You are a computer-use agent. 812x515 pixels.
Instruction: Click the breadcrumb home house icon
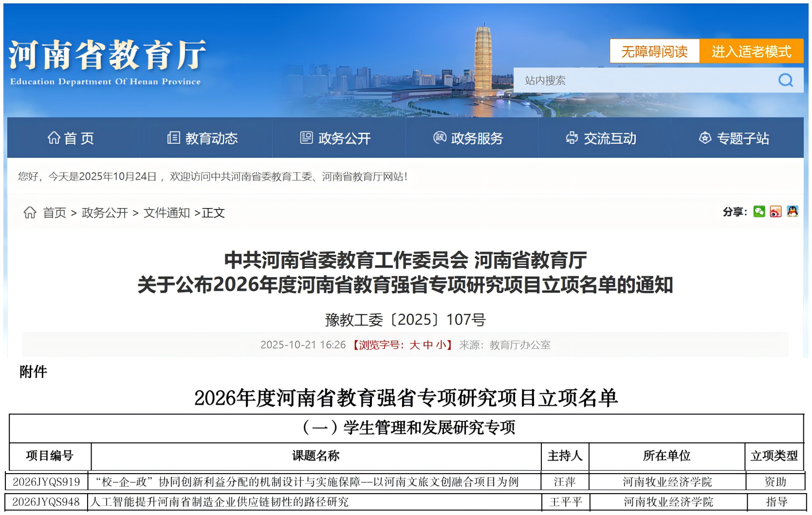coord(30,212)
